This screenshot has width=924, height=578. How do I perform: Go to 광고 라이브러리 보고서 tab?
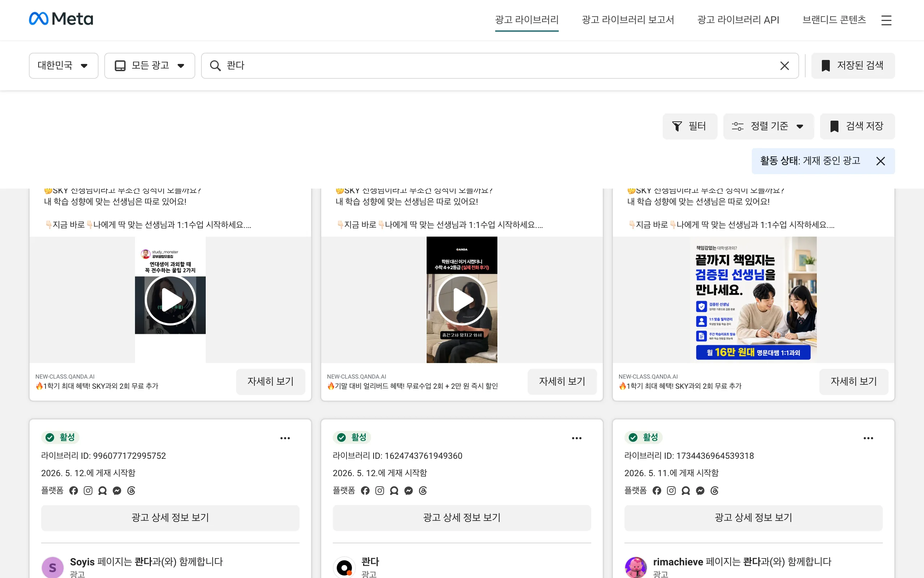[x=628, y=20]
